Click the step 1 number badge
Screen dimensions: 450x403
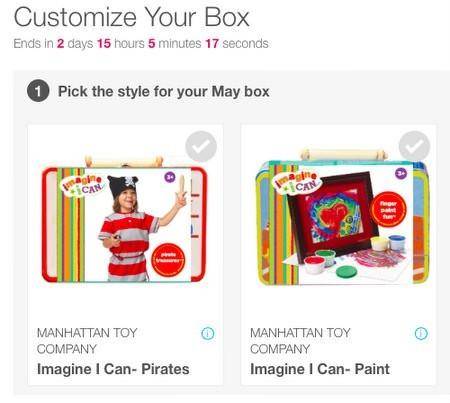[38, 91]
